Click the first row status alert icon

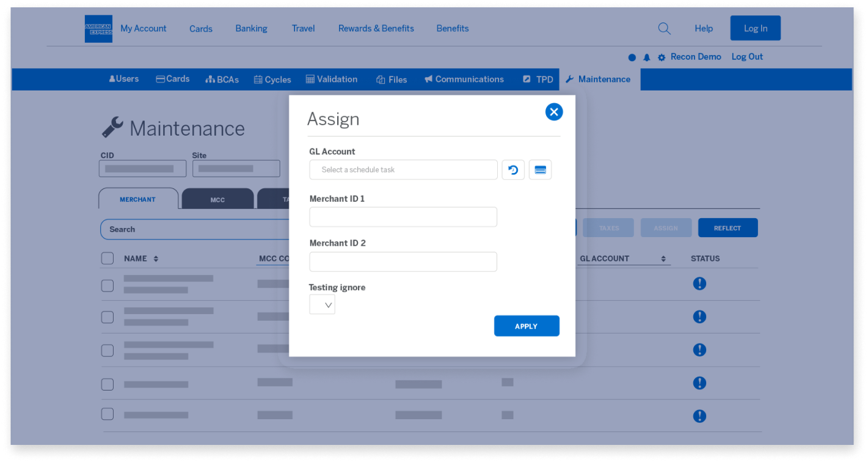point(699,284)
